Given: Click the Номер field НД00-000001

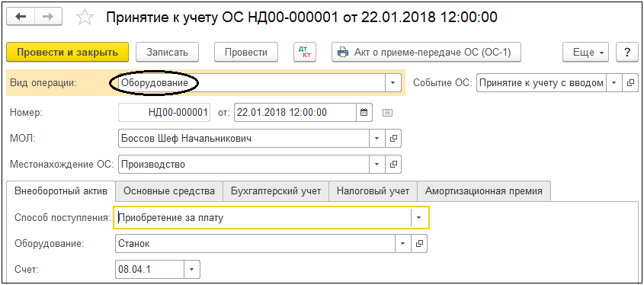Looking at the screenshot, I should click(165, 113).
